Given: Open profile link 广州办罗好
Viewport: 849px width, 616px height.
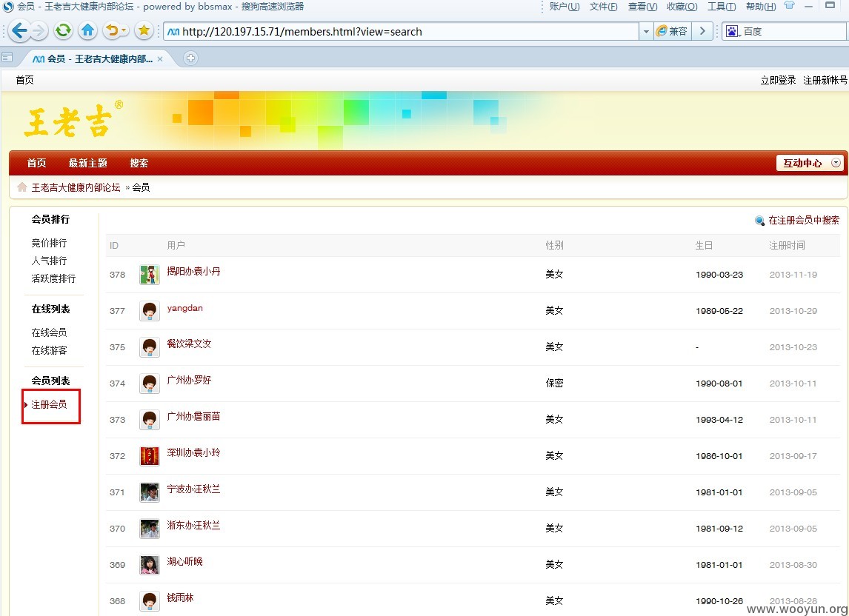Looking at the screenshot, I should tap(189, 380).
